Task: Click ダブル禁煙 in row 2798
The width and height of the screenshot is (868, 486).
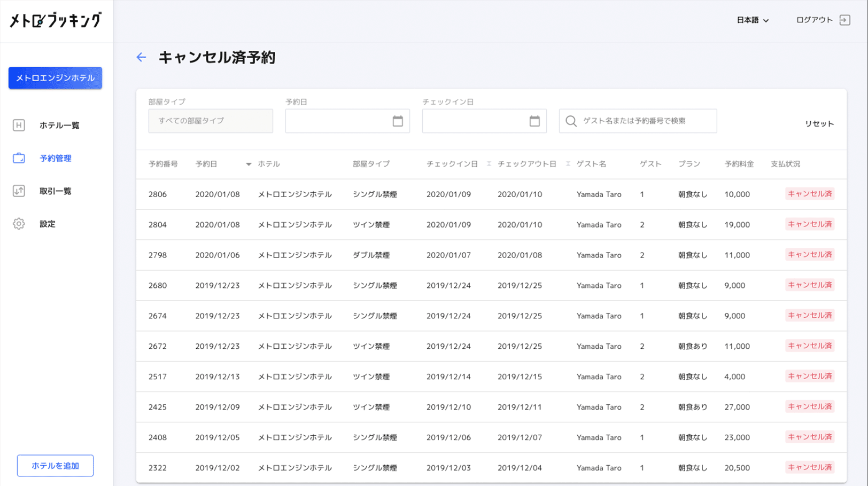Action: click(371, 255)
